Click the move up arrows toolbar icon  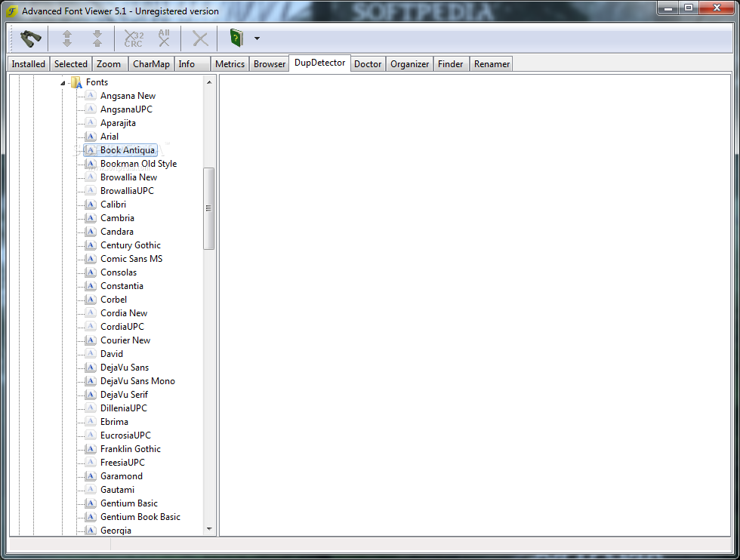[67, 38]
